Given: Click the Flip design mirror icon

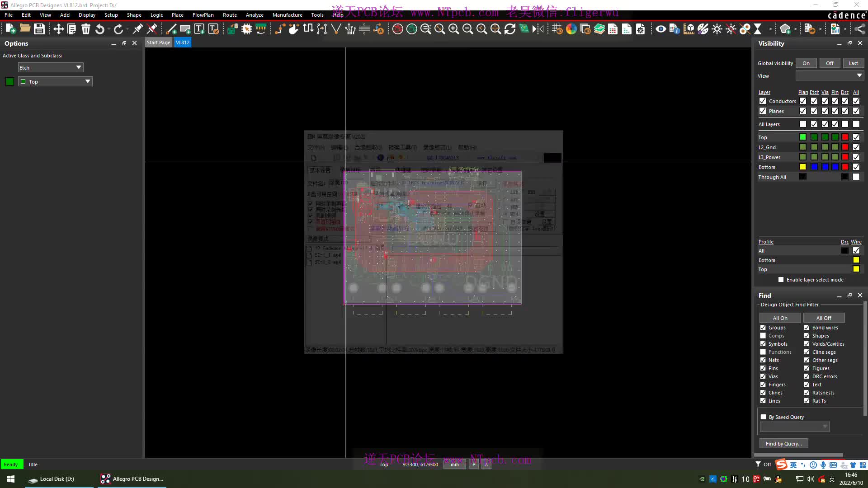Looking at the screenshot, I should pyautogui.click(x=538, y=29).
